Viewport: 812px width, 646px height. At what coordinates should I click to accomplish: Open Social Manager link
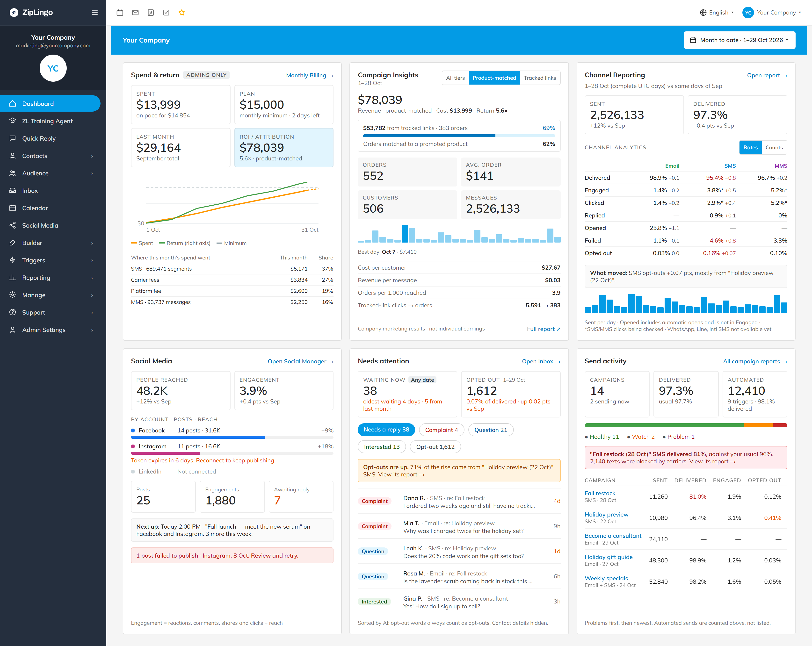pos(301,361)
